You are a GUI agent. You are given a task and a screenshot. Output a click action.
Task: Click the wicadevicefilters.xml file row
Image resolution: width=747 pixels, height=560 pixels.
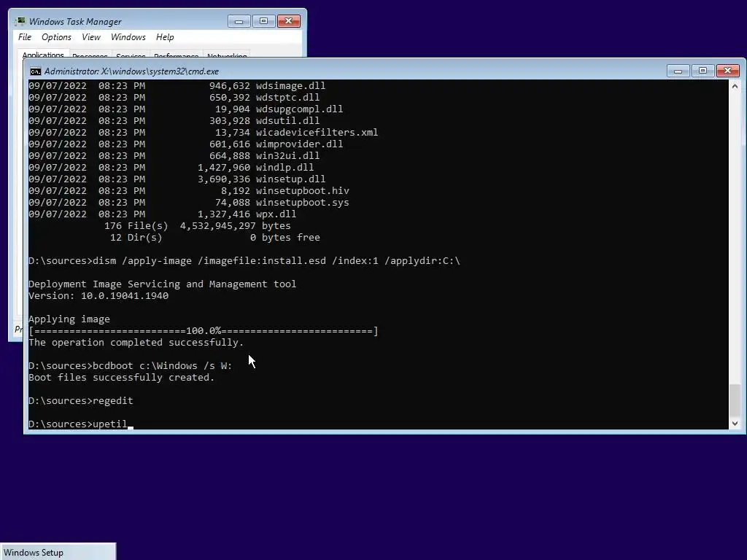204,133
